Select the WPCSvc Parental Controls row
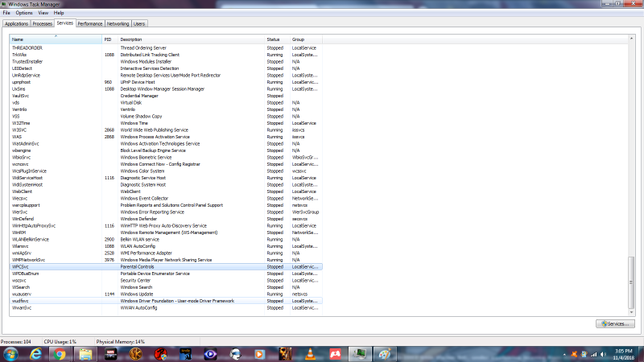The height and width of the screenshot is (362, 644). 166,267
